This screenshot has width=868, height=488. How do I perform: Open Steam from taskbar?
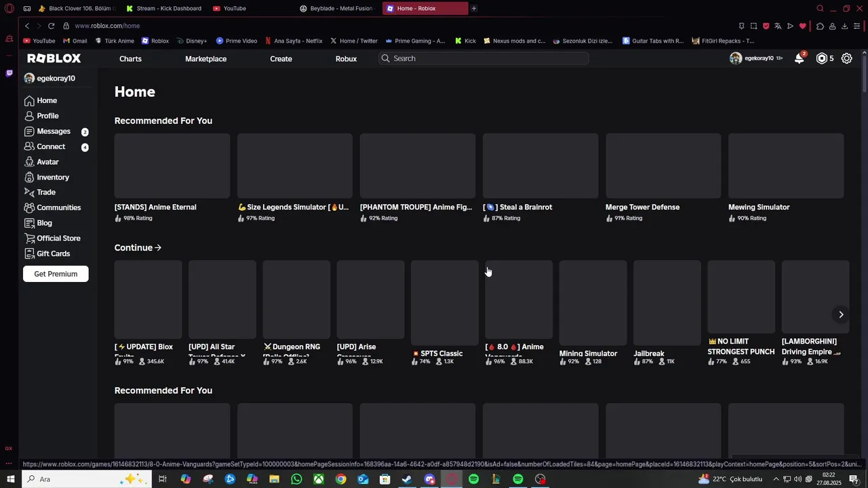coord(407,479)
